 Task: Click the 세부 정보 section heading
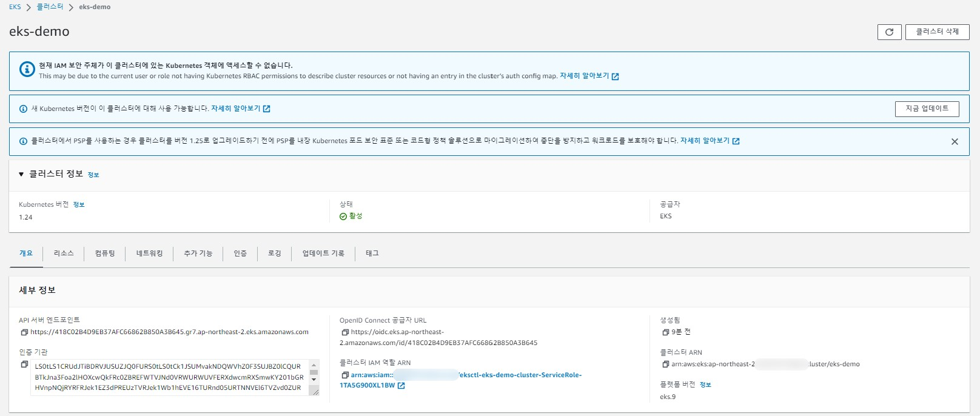[x=38, y=290]
